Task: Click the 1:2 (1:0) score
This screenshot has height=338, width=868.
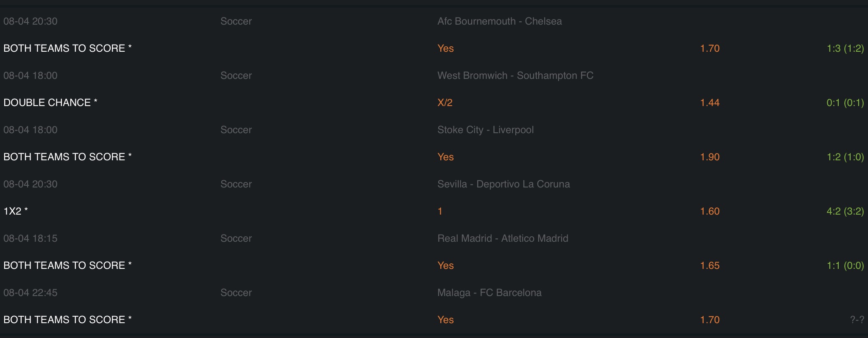Action: click(x=845, y=157)
